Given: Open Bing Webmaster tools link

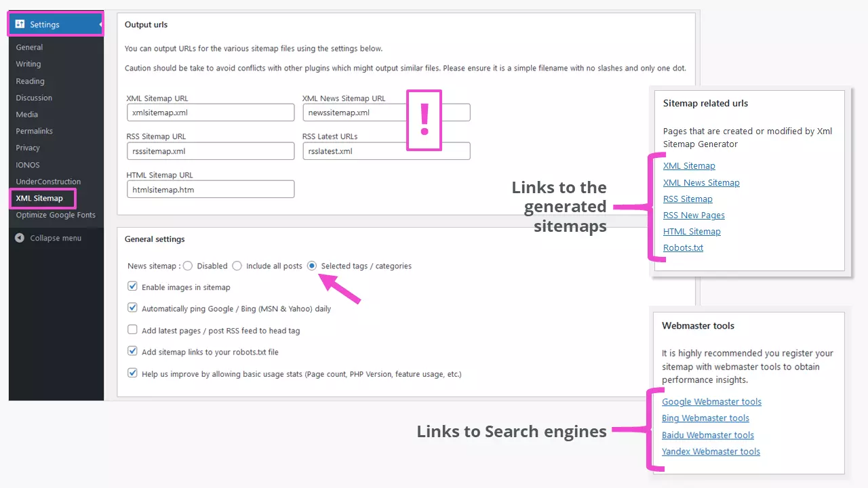Looking at the screenshot, I should [x=705, y=418].
